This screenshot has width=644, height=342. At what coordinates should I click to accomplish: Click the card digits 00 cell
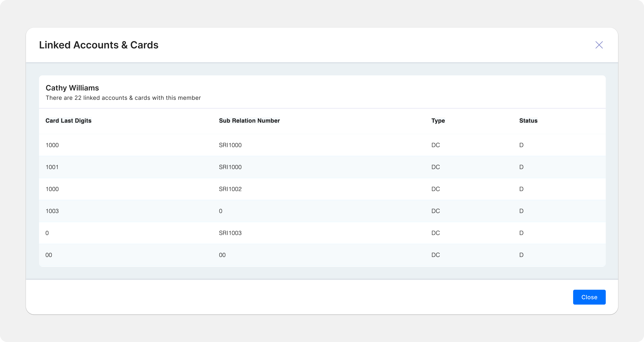click(x=49, y=255)
